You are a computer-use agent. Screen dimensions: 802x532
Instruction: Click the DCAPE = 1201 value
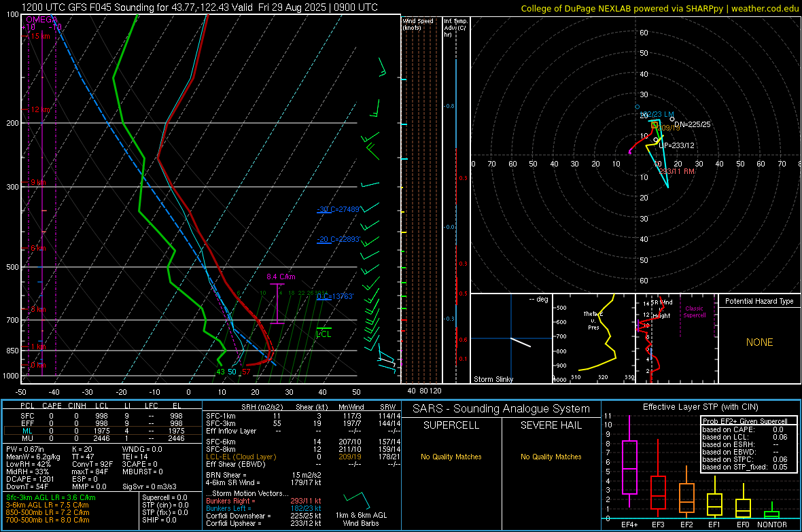coord(30,479)
